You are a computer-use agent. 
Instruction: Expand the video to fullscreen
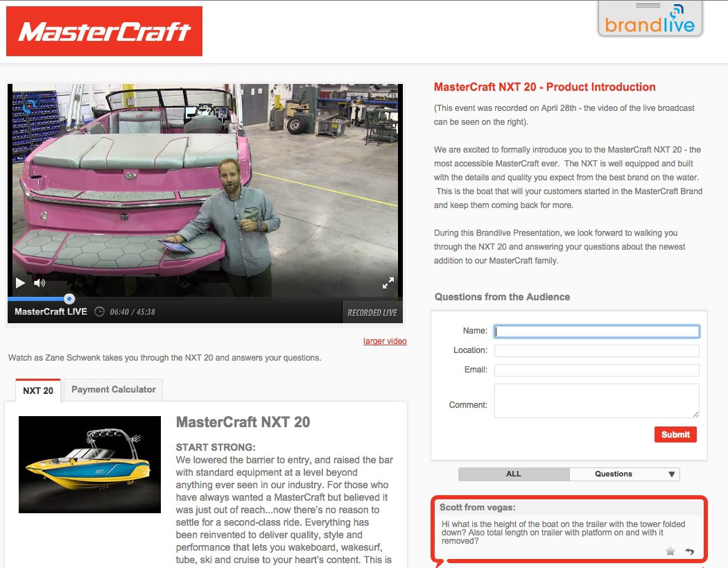[388, 283]
